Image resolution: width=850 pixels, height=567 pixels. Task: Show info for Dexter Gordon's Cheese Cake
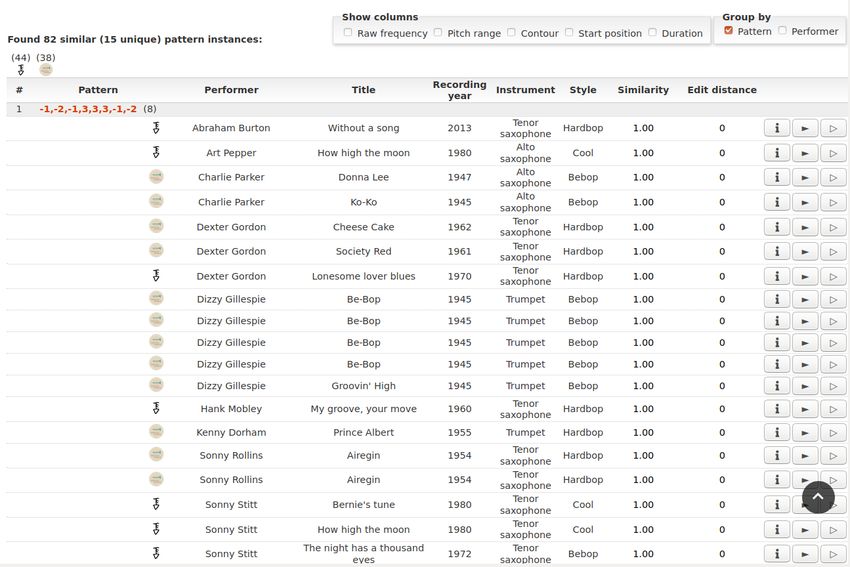click(777, 228)
